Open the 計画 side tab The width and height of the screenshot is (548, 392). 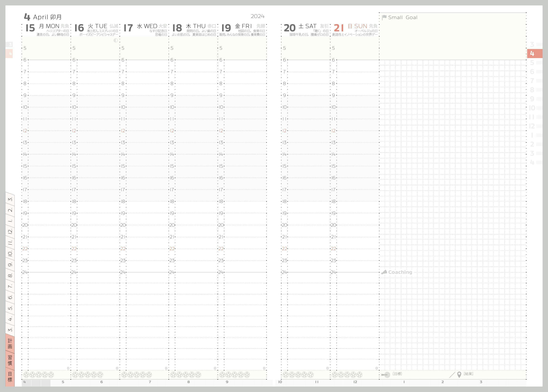pos(10,344)
